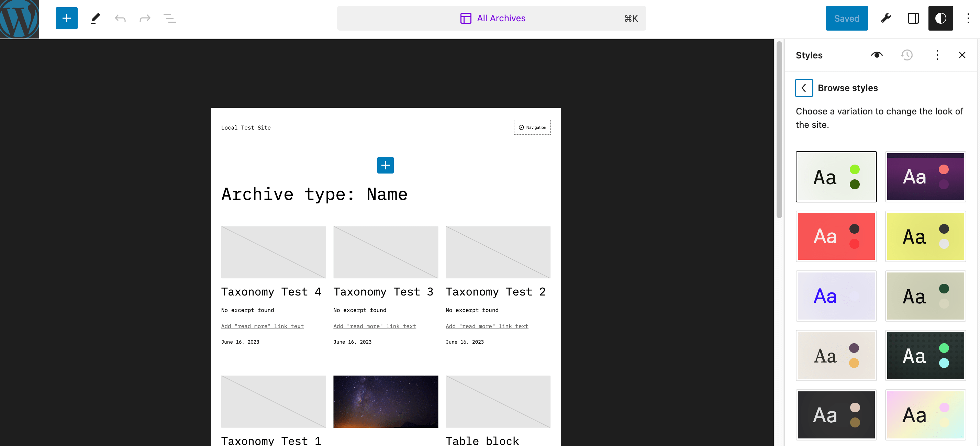980x446 pixels.
Task: Select the cream serif style variation
Action: (836, 355)
